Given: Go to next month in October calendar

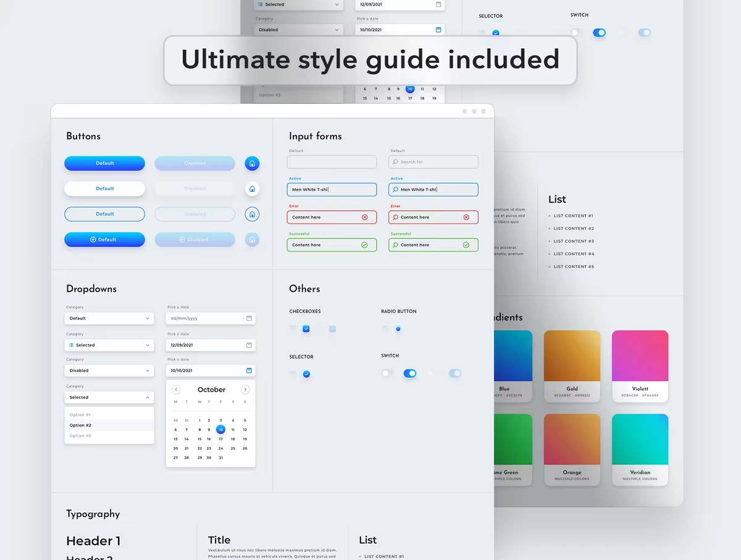Looking at the screenshot, I should (x=245, y=390).
